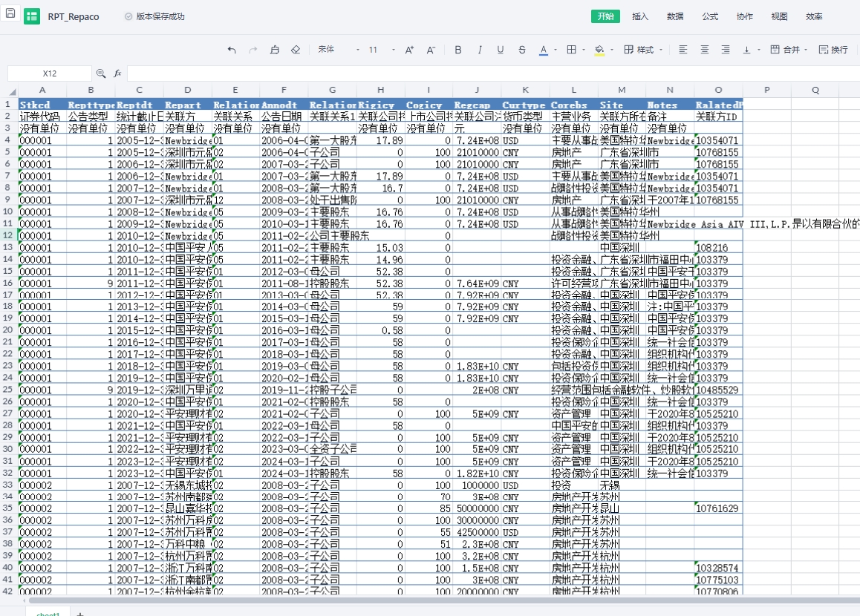This screenshot has height=616, width=860.
Task: Activate the format painter tool
Action: (x=274, y=50)
